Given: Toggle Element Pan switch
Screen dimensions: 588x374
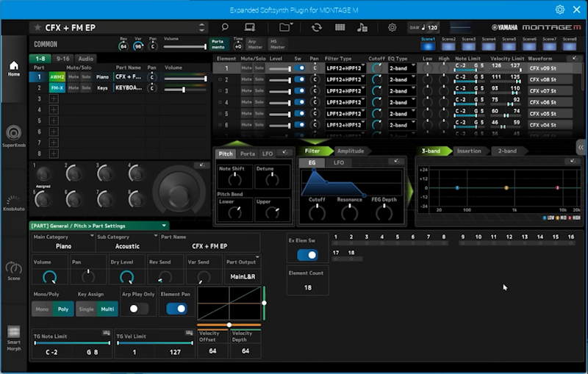Looking at the screenshot, I should tap(176, 309).
